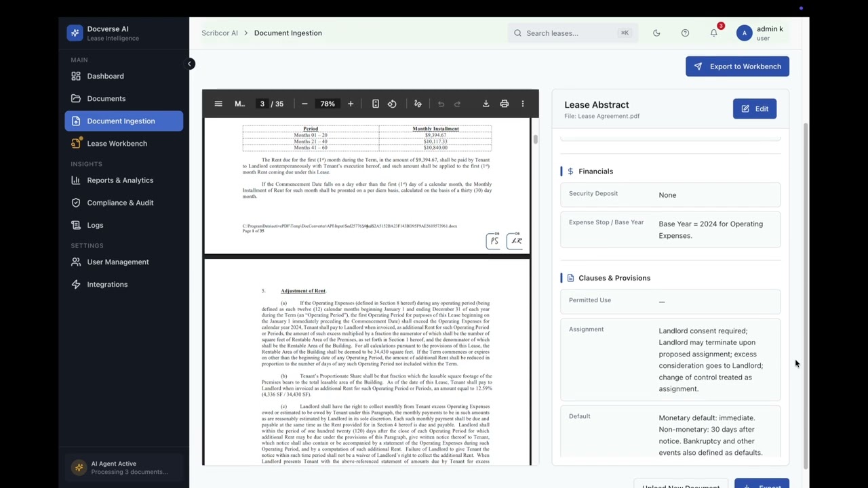Click the Compliance shield icon
The image size is (868, 488).
click(76, 203)
